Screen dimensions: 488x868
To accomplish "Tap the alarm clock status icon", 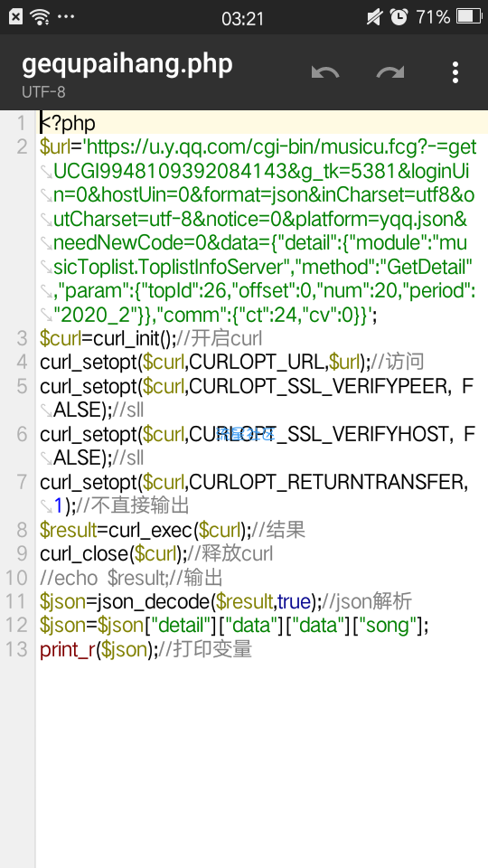I will click(399, 17).
